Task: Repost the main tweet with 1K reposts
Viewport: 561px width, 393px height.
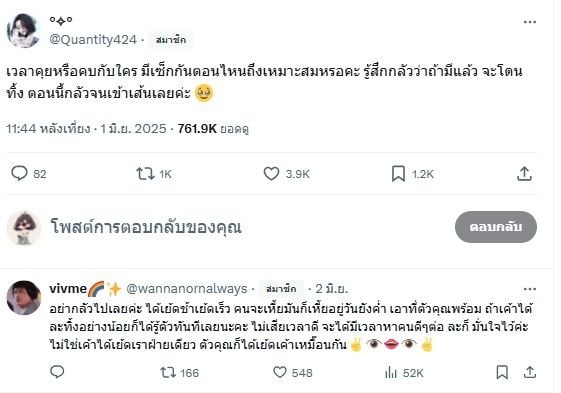Action: tap(145, 174)
